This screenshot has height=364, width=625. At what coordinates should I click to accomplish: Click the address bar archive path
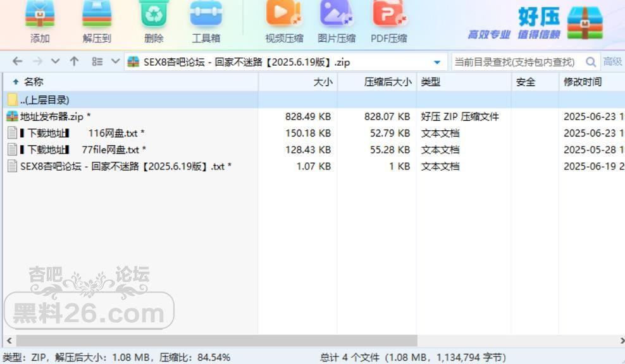pyautogui.click(x=246, y=62)
